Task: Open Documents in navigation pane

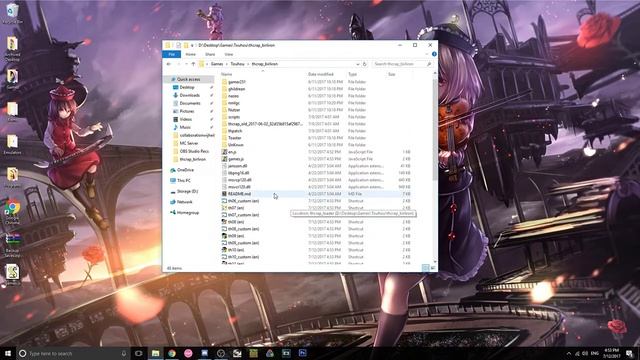Action: pyautogui.click(x=190, y=103)
